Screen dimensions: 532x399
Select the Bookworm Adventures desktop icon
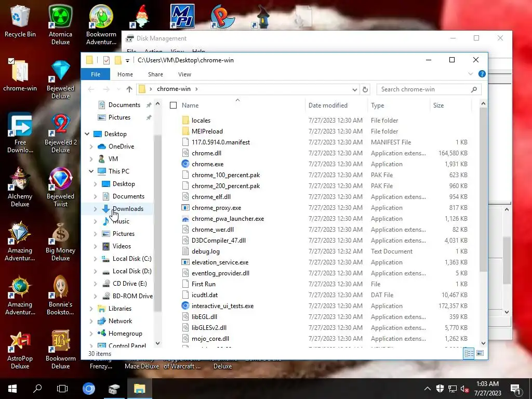click(101, 24)
